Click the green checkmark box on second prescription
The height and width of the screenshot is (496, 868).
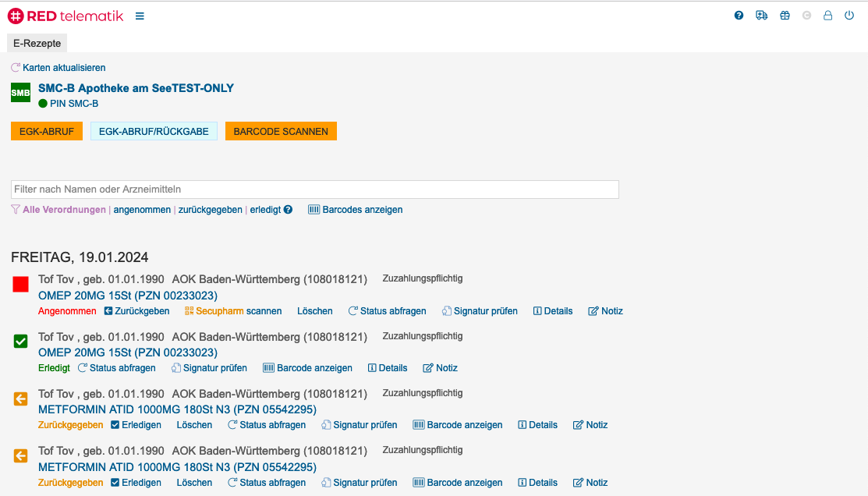click(21, 341)
